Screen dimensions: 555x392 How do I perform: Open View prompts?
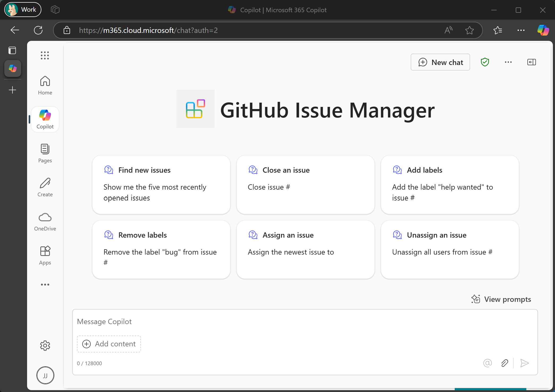501,299
